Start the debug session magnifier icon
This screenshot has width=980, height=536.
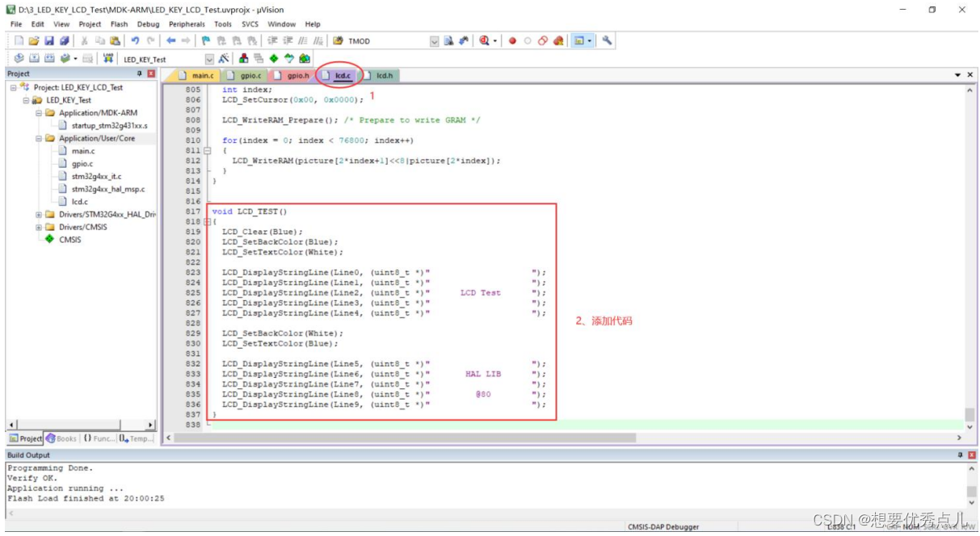(x=484, y=40)
